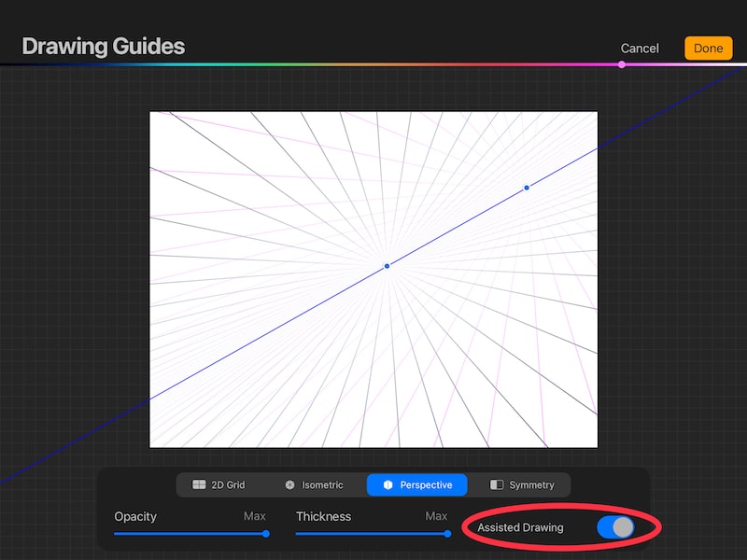
Task: Disable the Assisted Drawing toggle
Action: click(x=616, y=527)
